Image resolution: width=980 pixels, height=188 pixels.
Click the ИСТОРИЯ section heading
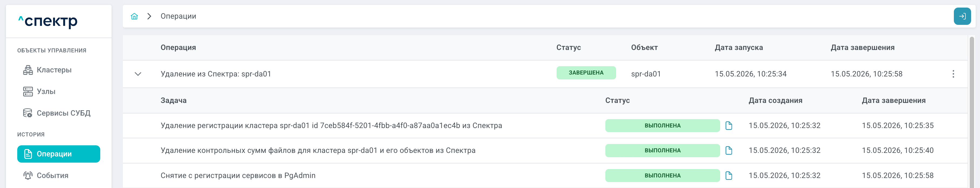(x=31, y=135)
